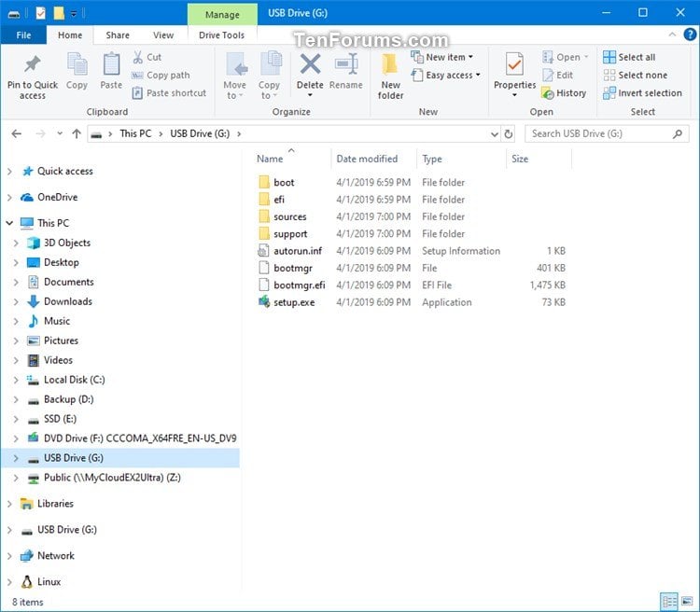This screenshot has width=700, height=612.
Task: Expand the Quick access tree node
Action: tap(9, 171)
